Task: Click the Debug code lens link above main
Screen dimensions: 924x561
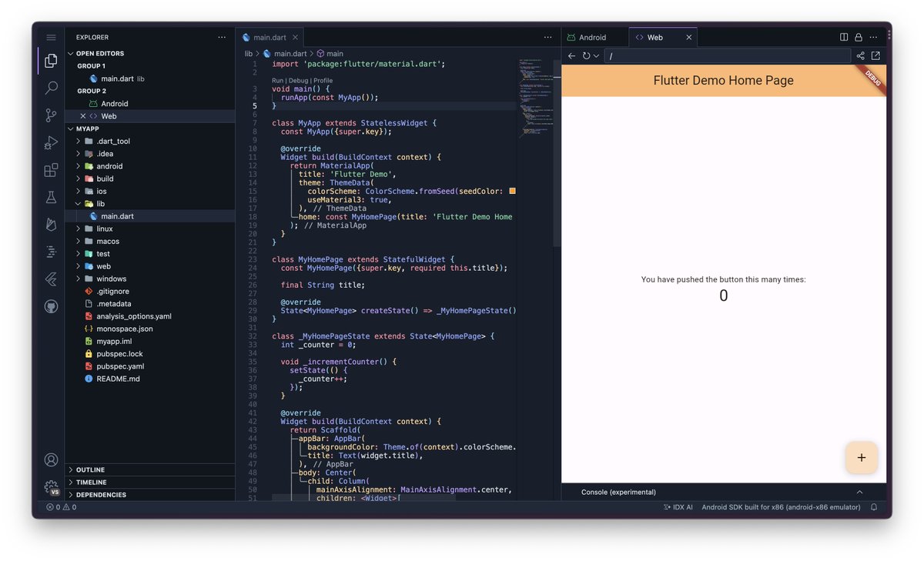Action: (298, 81)
